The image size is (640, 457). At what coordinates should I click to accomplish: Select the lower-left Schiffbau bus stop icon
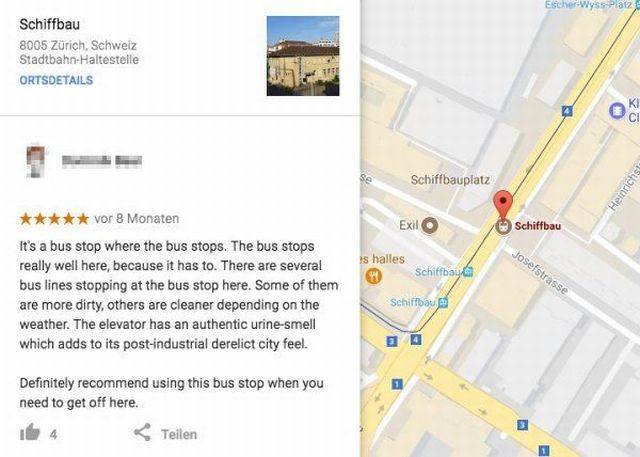pyautogui.click(x=442, y=302)
